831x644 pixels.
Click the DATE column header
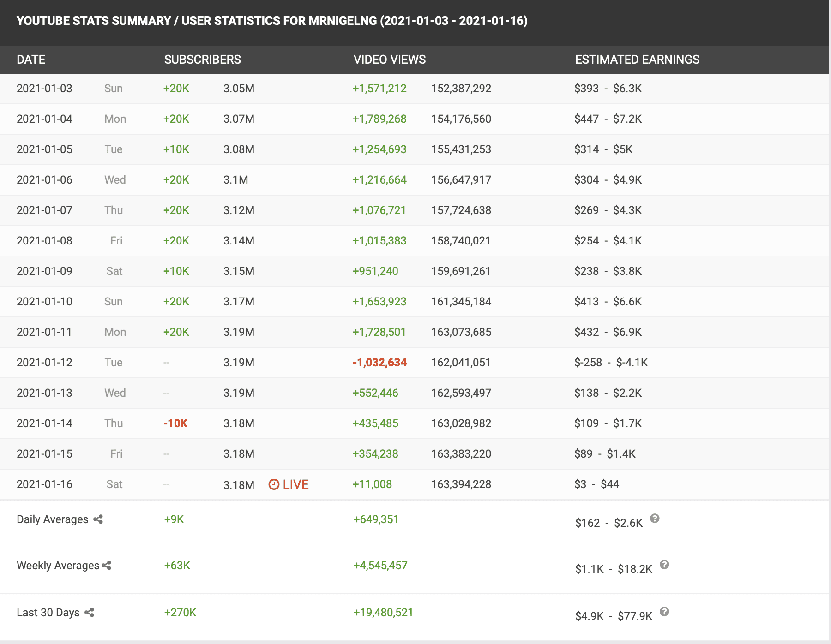pyautogui.click(x=31, y=60)
